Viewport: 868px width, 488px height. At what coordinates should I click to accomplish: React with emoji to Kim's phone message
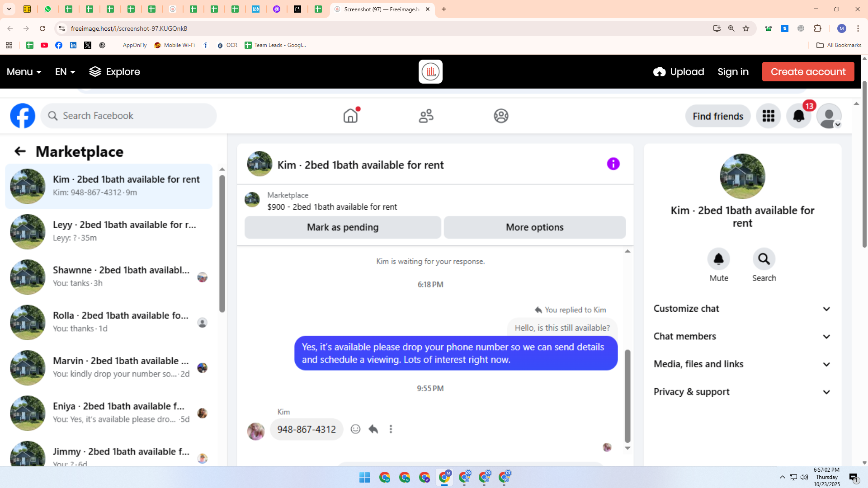tap(355, 429)
